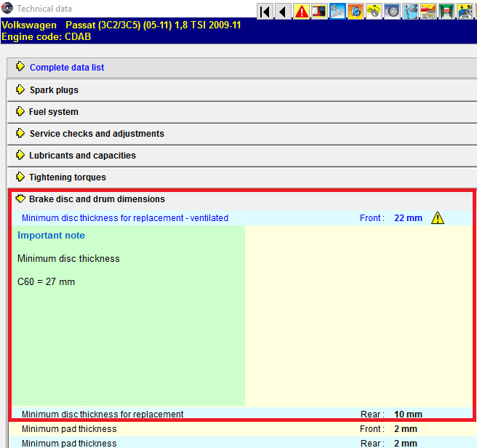Image resolution: width=477 pixels, height=448 pixels.
Task: Select the Spark plugs heading
Action: (x=54, y=90)
